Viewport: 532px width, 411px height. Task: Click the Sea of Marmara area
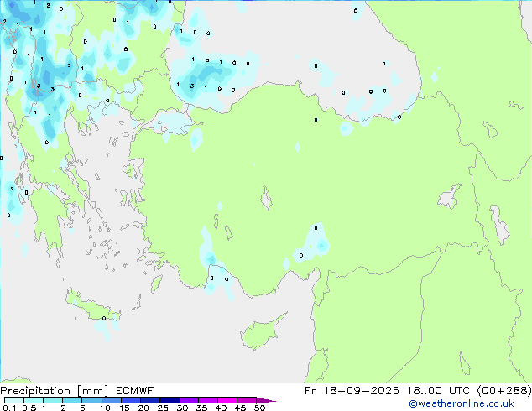170,123
